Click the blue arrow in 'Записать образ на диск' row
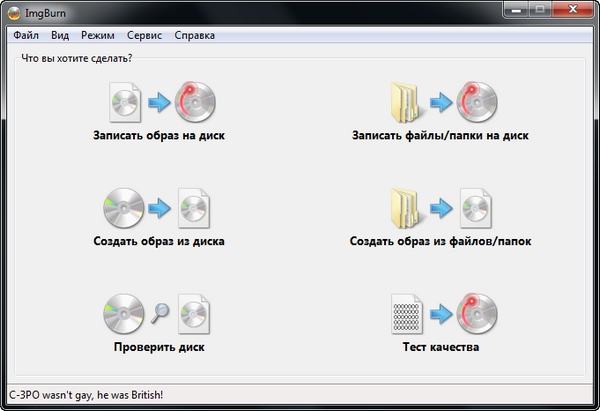The width and height of the screenshot is (600, 411). pos(159,102)
